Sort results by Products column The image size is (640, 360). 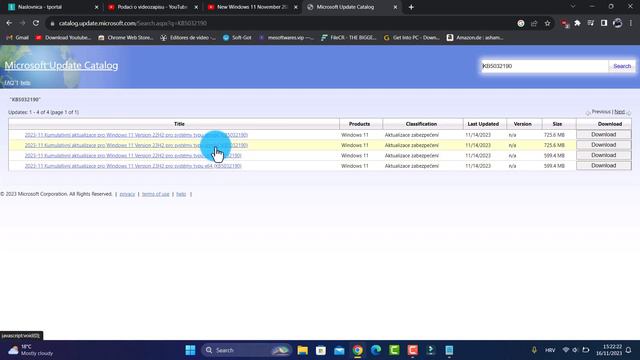[x=360, y=124]
